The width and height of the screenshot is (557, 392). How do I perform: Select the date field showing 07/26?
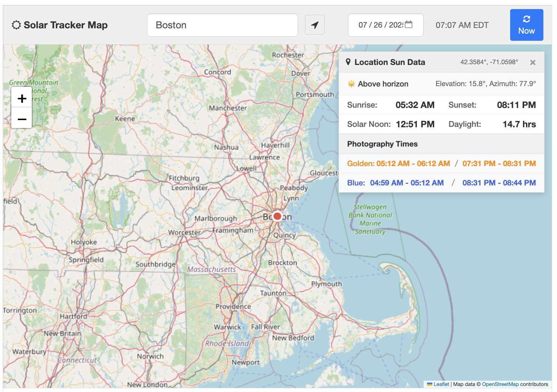(378, 25)
